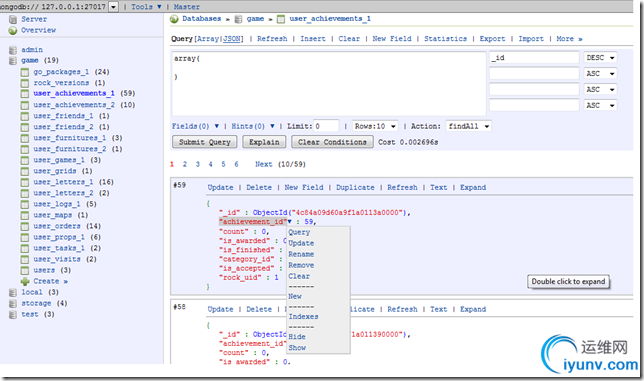Open the last ASC sort order dropdown

coord(600,106)
